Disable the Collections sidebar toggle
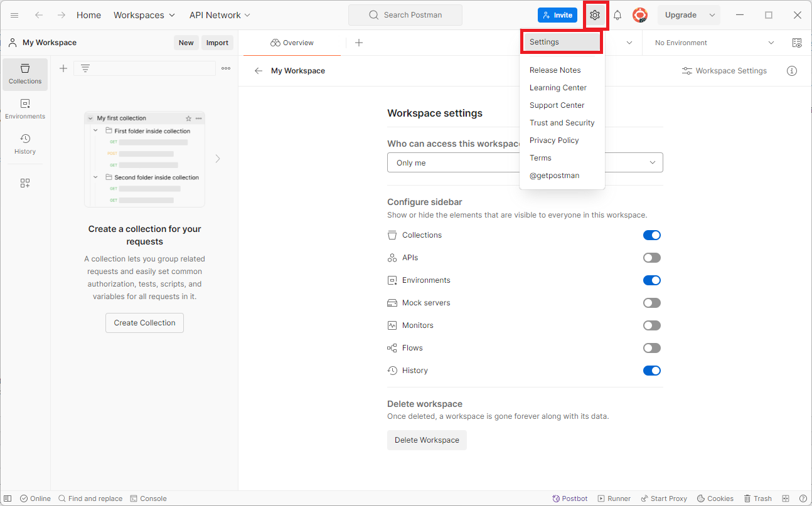 tap(651, 235)
